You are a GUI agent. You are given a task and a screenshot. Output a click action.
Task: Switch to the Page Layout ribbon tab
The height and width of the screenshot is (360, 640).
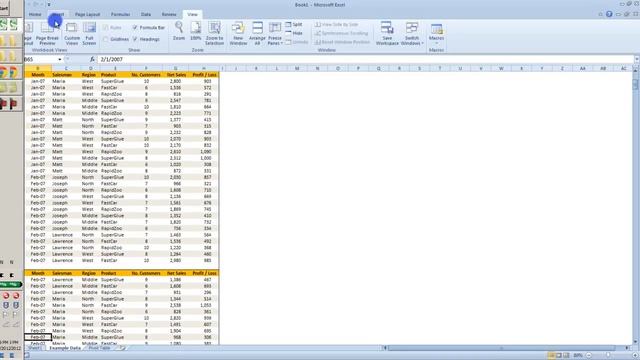click(87, 14)
